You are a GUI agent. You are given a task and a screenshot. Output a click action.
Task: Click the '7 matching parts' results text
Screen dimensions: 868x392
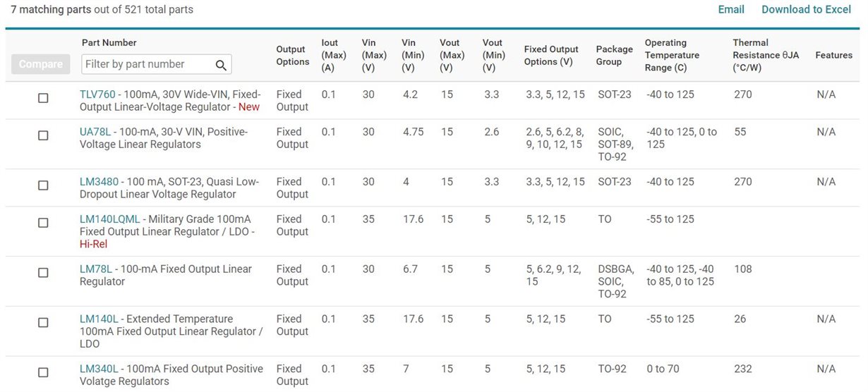[52, 10]
